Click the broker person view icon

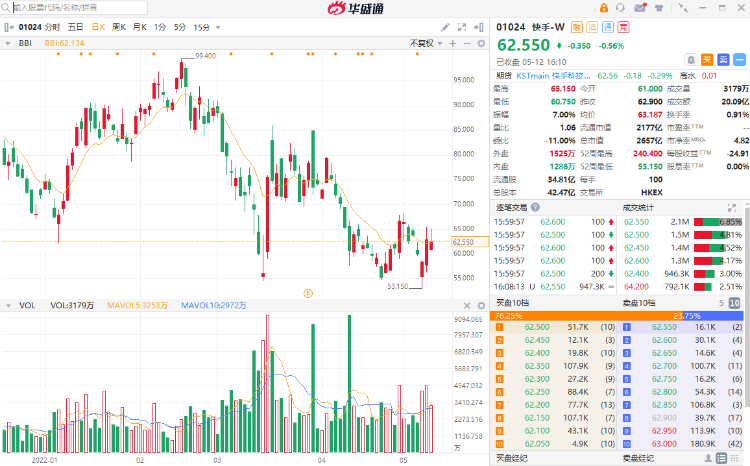709,458
